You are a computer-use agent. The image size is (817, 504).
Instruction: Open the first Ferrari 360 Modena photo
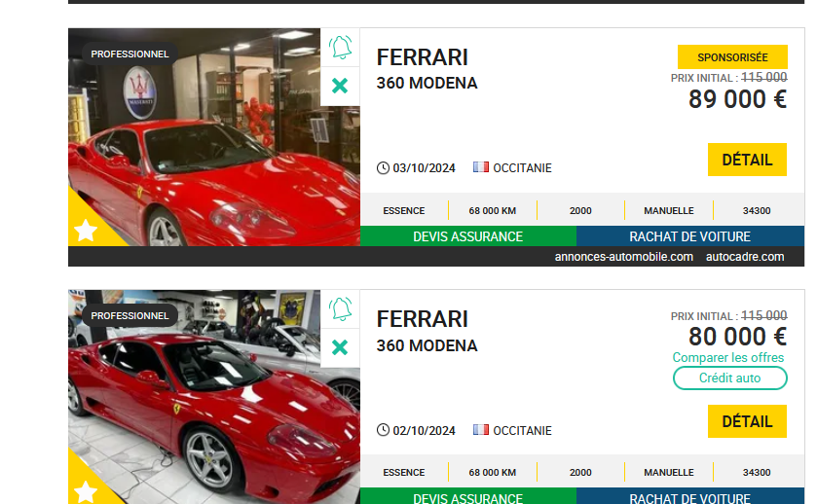click(214, 137)
